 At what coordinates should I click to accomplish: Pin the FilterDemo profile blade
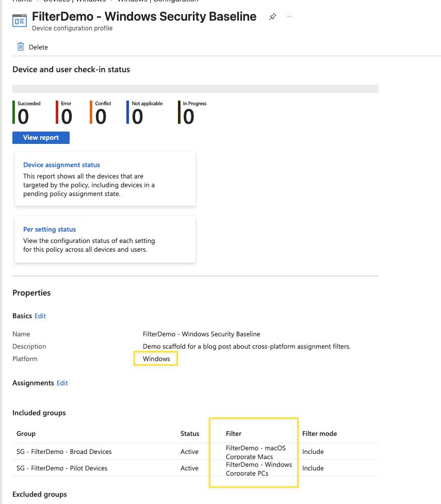click(x=272, y=17)
